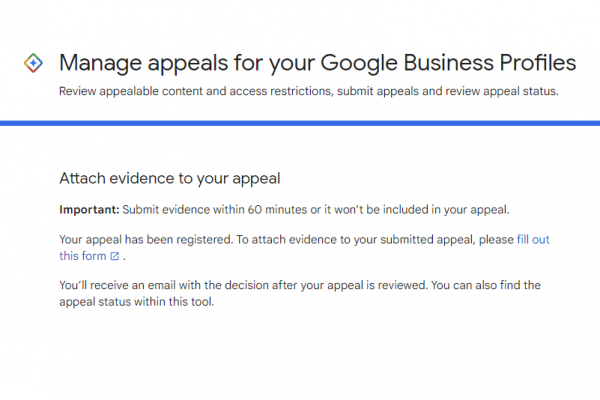This screenshot has height=400, width=600.
Task: Click the Google diamond logo icon
Action: (32, 63)
